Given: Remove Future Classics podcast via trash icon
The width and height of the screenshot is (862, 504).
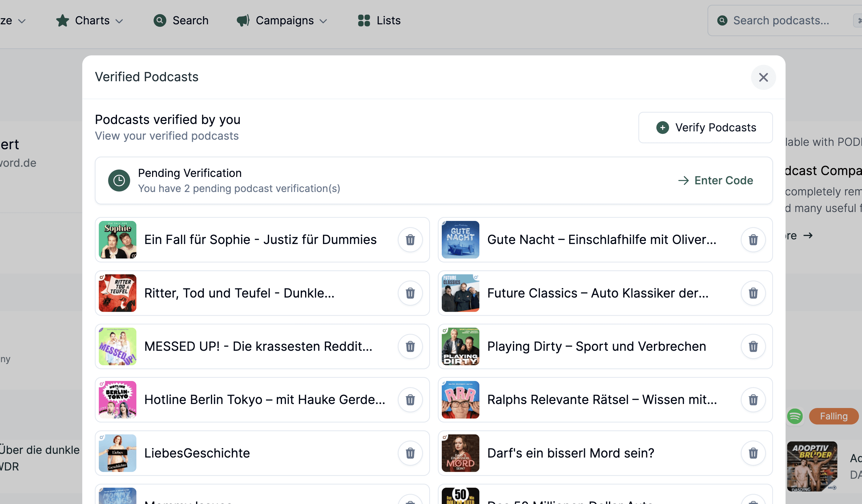Looking at the screenshot, I should (753, 293).
